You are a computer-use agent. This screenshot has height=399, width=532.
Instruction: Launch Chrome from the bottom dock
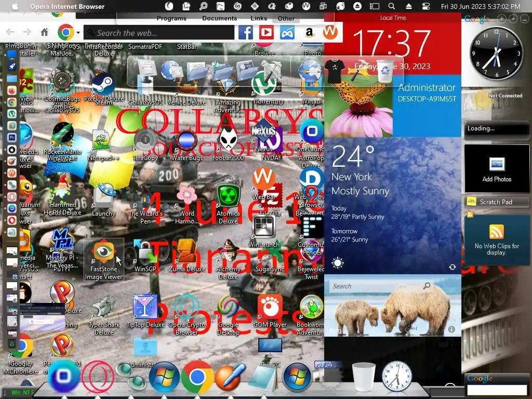tap(197, 377)
